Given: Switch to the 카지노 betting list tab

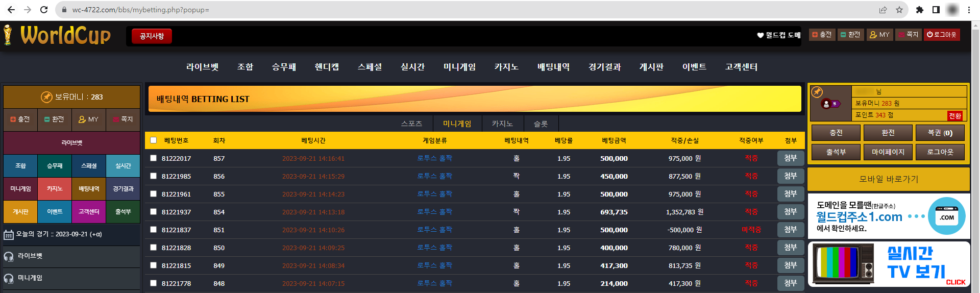Looking at the screenshot, I should (x=502, y=124).
